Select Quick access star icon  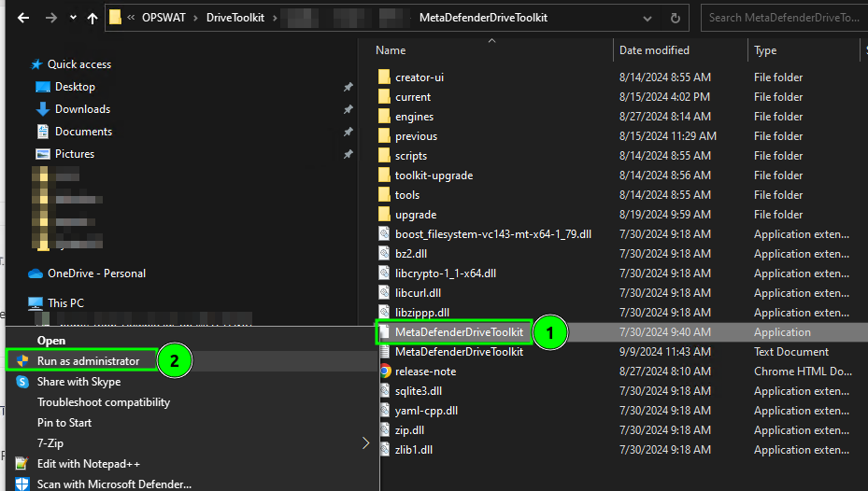36,64
